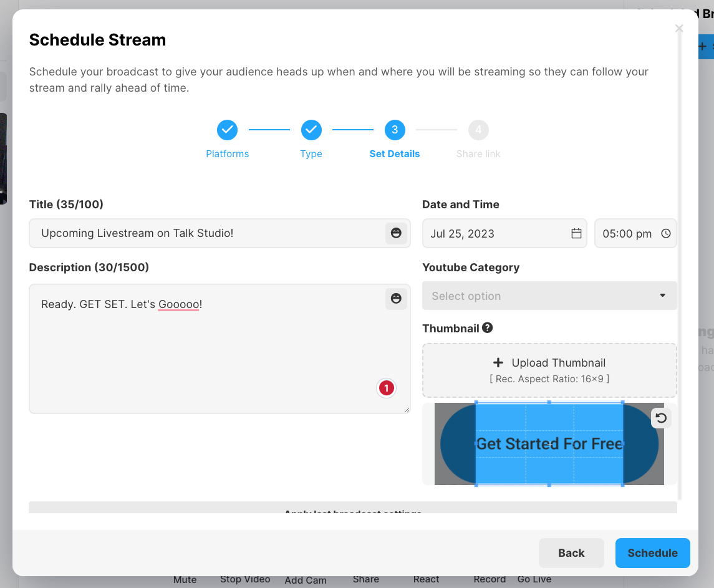Click the plus icon to Upload Thumbnail
Image resolution: width=714 pixels, height=588 pixels.
(x=498, y=362)
